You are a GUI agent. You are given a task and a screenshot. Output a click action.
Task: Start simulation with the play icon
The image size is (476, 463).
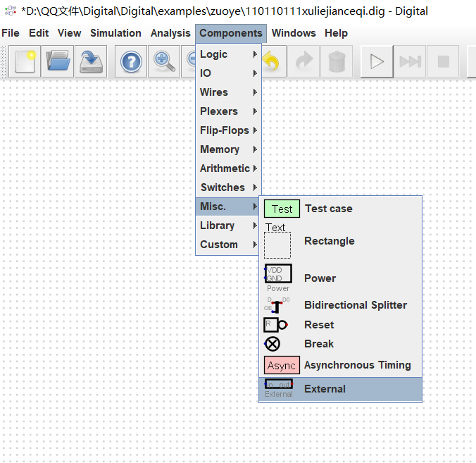(377, 62)
